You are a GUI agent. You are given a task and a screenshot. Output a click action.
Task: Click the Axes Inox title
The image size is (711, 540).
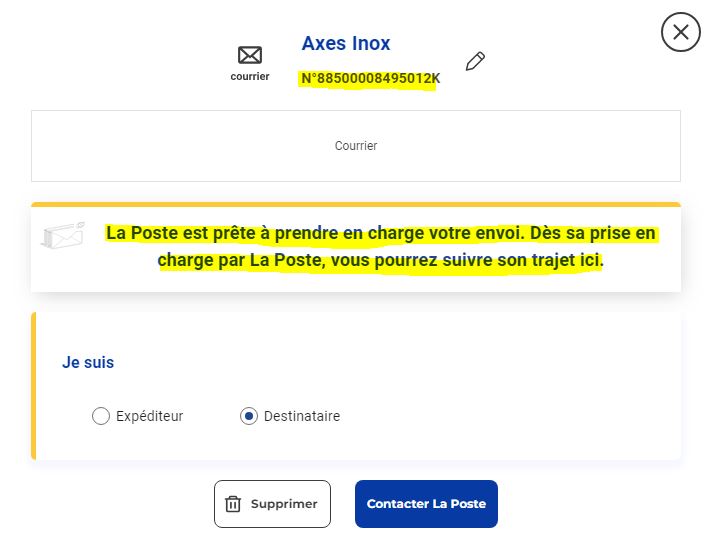tap(346, 44)
